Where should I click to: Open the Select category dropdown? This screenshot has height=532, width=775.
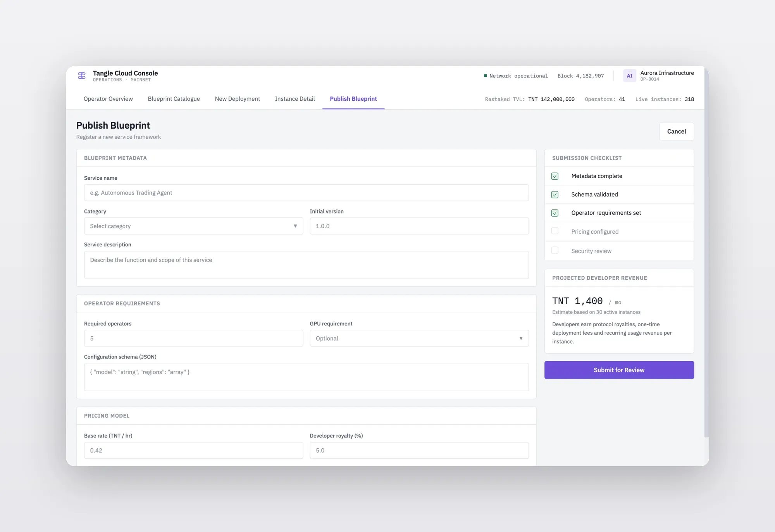[x=193, y=226]
